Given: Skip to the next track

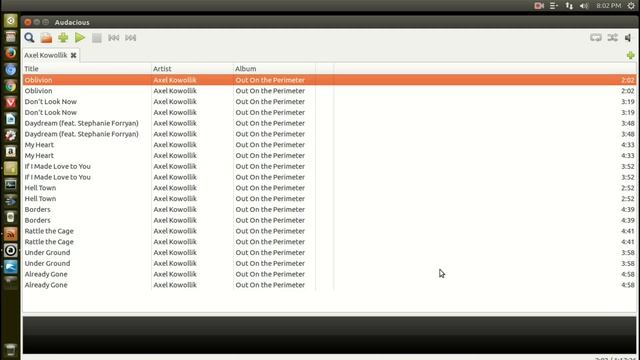Looking at the screenshot, I should click(x=131, y=38).
